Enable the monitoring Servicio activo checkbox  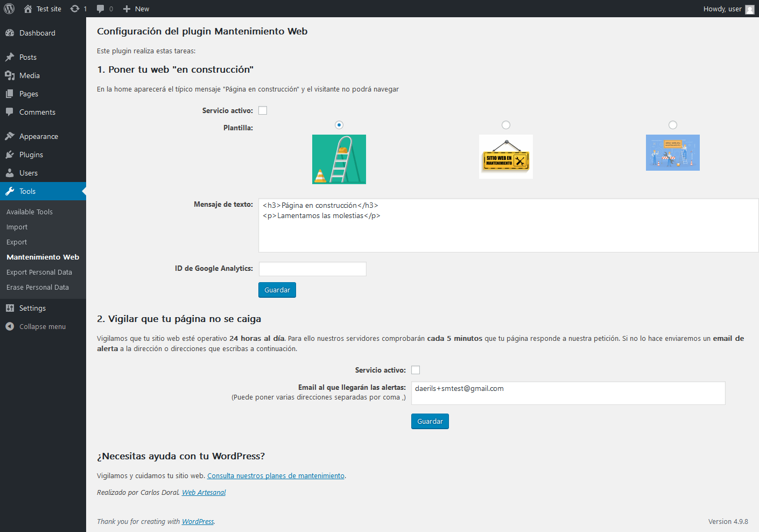[x=416, y=370]
